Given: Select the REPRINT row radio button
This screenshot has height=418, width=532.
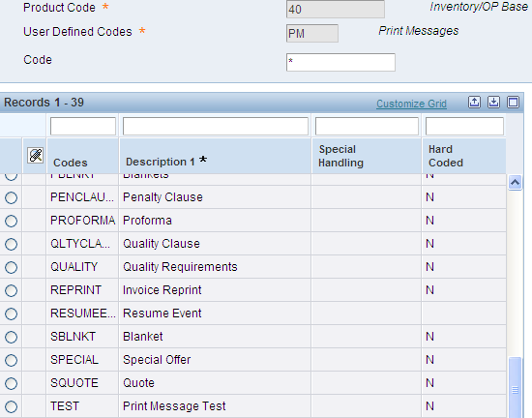Looking at the screenshot, I should click(12, 290).
